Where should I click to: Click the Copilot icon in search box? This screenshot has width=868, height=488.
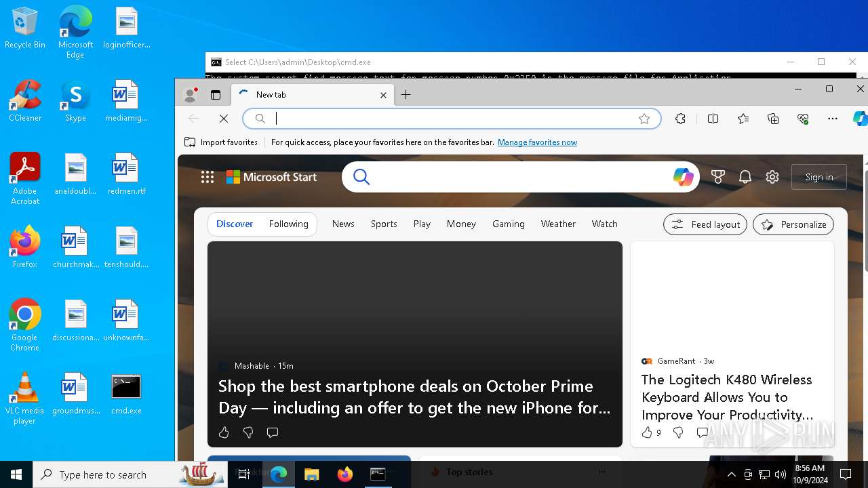[x=683, y=177]
